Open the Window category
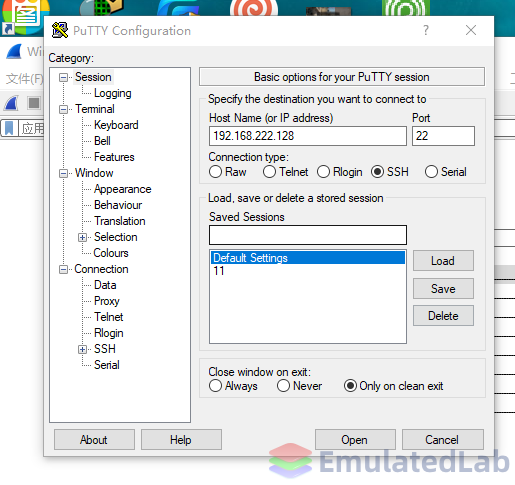 click(x=94, y=173)
